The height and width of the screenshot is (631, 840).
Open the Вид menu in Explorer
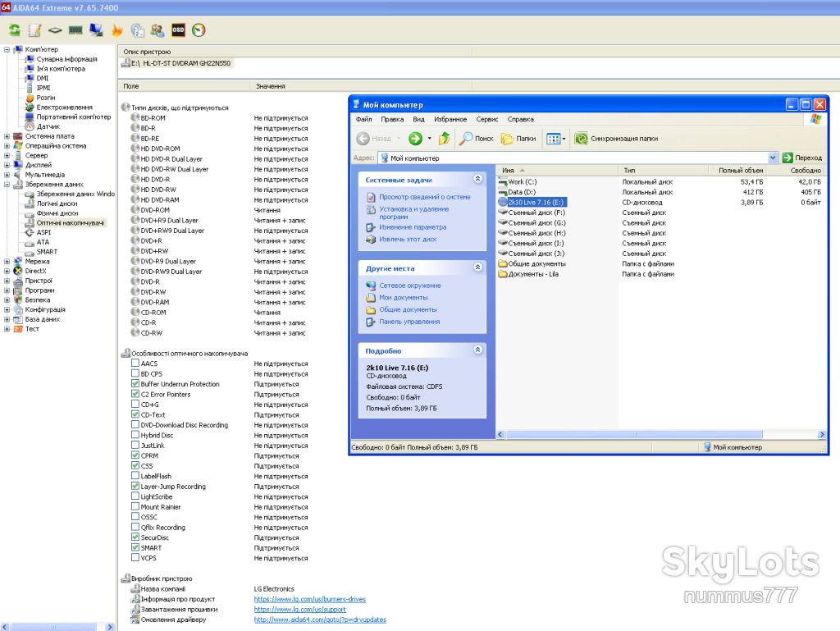[419, 120]
